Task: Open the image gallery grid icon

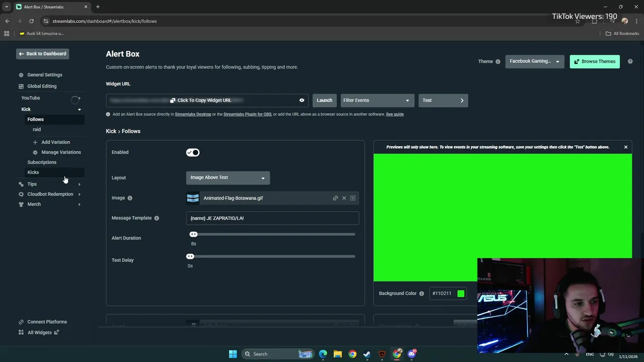Action: tap(353, 198)
